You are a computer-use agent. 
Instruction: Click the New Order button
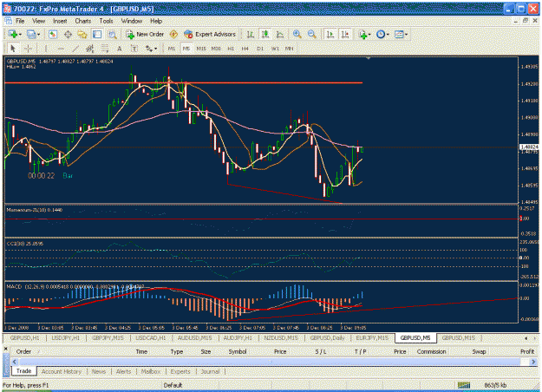(x=145, y=34)
